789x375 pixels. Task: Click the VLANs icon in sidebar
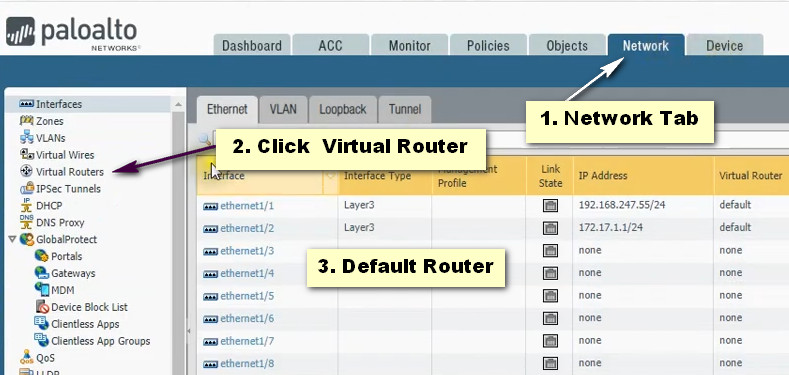click(27, 137)
